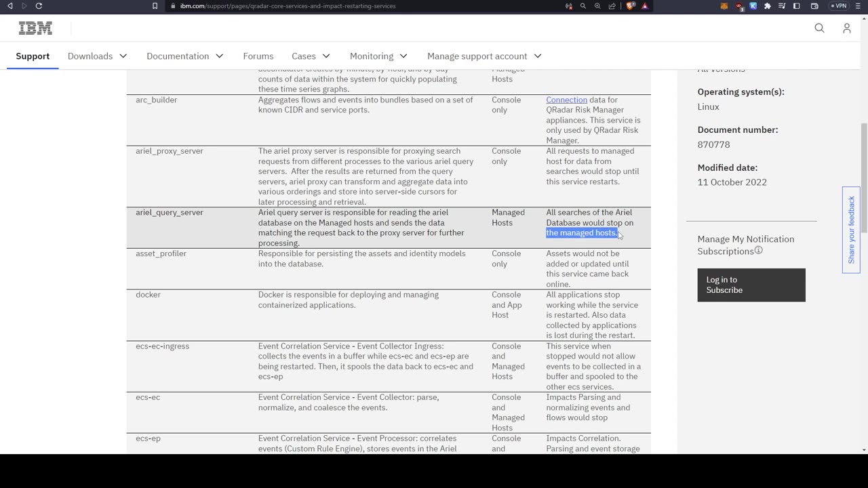Viewport: 868px width, 488px height.
Task: Expand the Cases dropdown menu
Action: [x=311, y=56]
